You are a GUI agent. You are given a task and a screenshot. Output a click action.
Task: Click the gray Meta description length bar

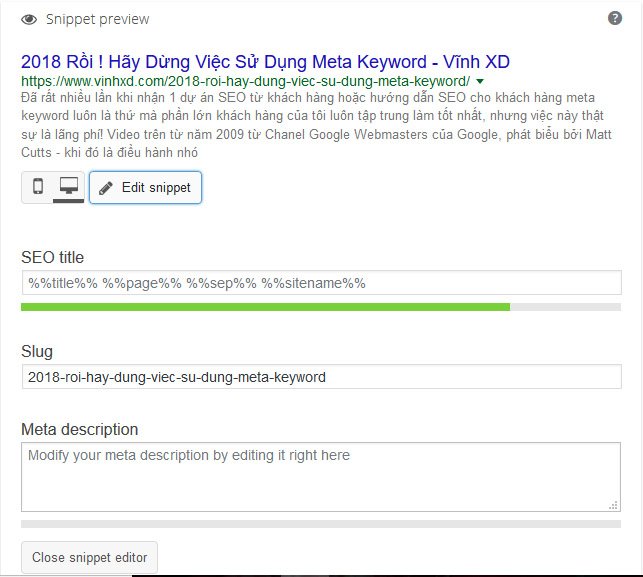(320, 523)
